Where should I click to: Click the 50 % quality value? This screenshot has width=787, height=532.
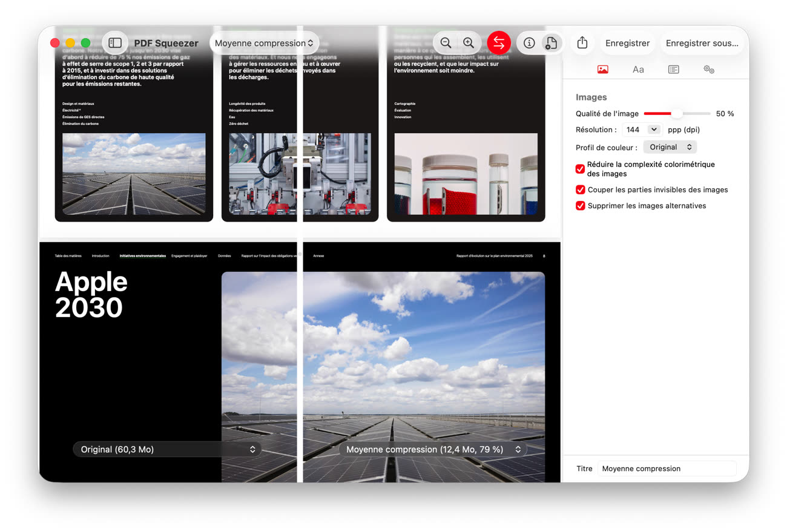(725, 114)
